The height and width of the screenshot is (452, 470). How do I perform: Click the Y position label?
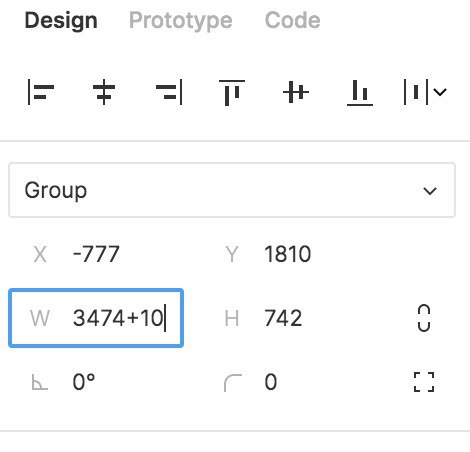(232, 254)
